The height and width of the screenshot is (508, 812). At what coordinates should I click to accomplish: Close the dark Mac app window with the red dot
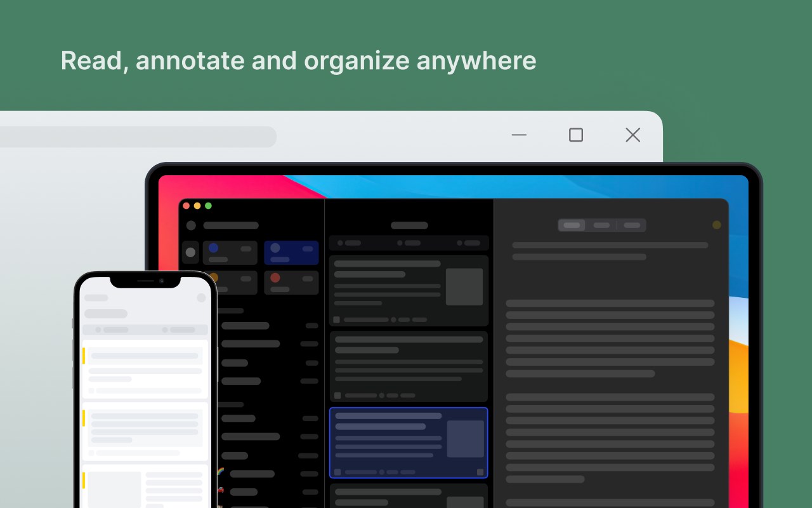(187, 206)
